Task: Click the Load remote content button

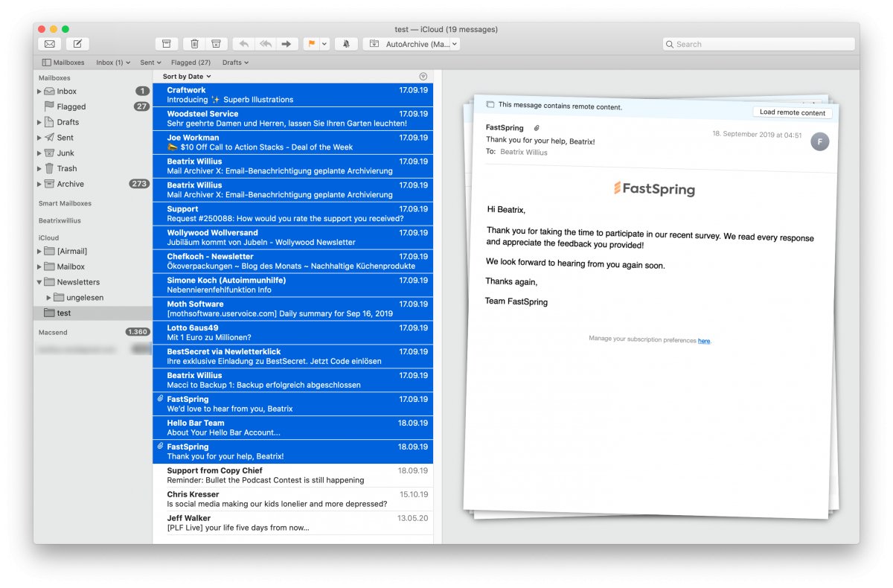Action: pos(792,112)
